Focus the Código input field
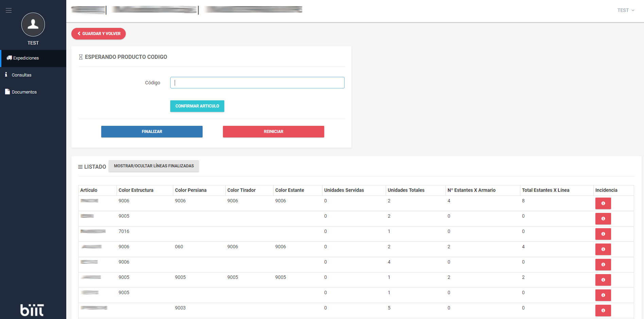The image size is (644, 319). tap(257, 83)
